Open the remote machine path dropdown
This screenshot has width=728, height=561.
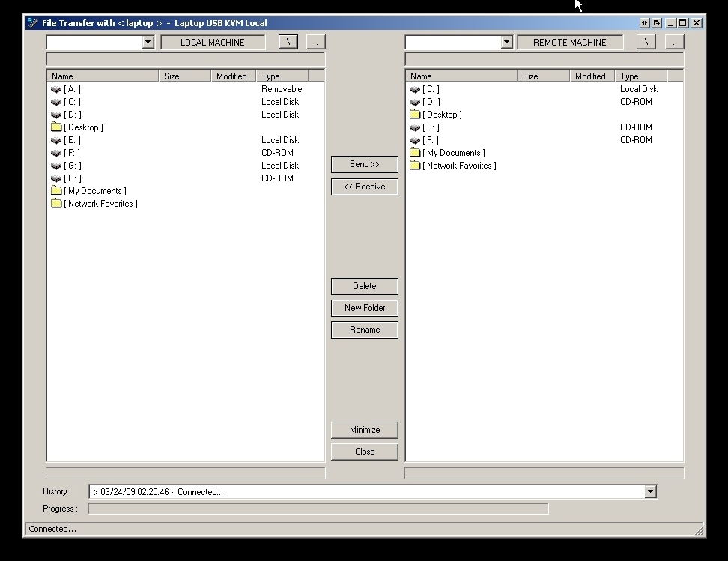click(506, 42)
